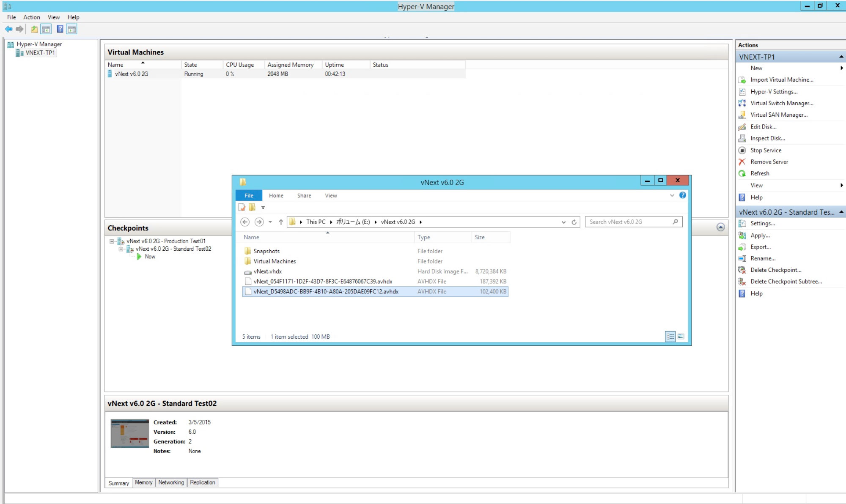Open Explorer address bar history dropdown

tap(563, 222)
